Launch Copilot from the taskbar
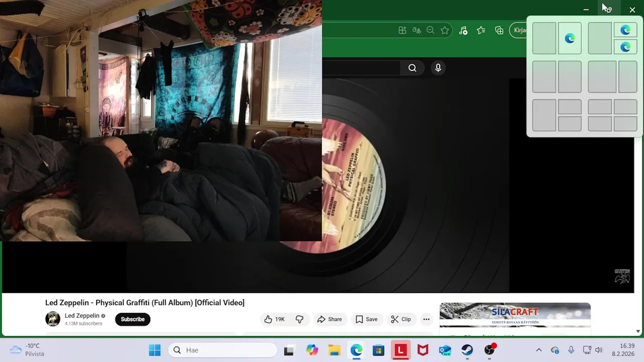The image size is (644, 362). click(312, 350)
